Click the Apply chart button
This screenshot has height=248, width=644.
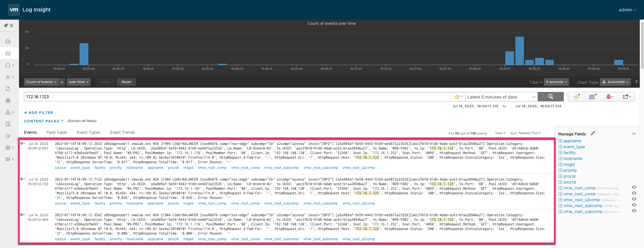click(105, 82)
